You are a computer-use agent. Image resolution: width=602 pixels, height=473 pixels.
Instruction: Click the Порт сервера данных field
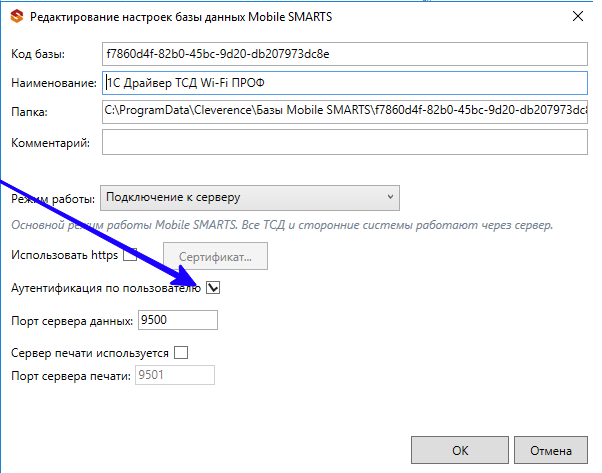178,320
